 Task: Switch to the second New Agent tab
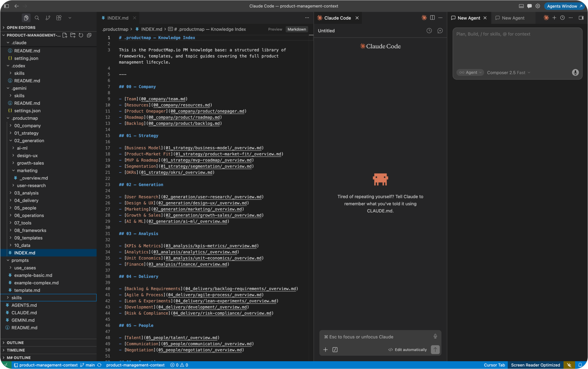[513, 18]
